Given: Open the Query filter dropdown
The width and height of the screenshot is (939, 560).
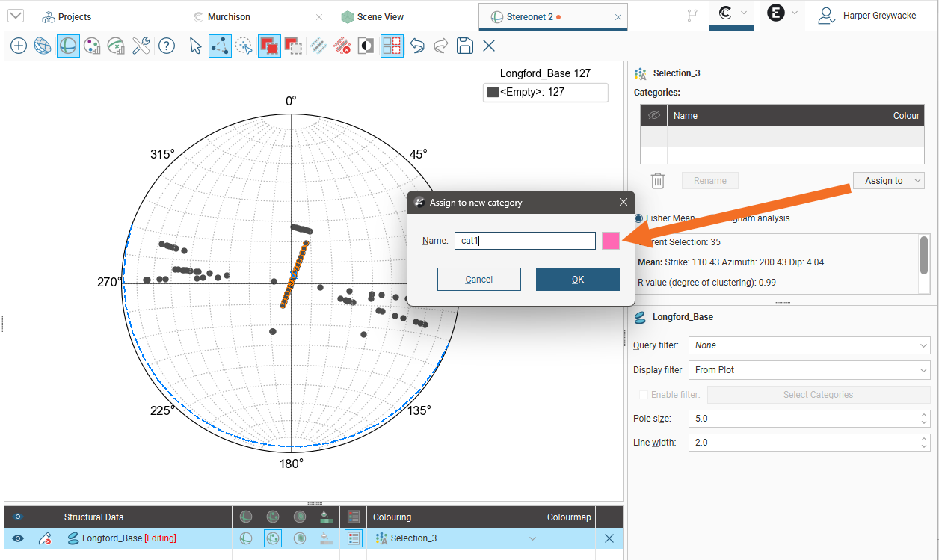Looking at the screenshot, I should click(x=810, y=345).
